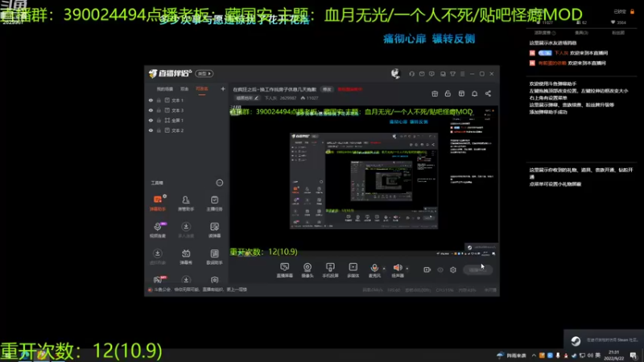Click the taskbar clock showing 21:31
The height and width of the screenshot is (362, 644).
613,355
